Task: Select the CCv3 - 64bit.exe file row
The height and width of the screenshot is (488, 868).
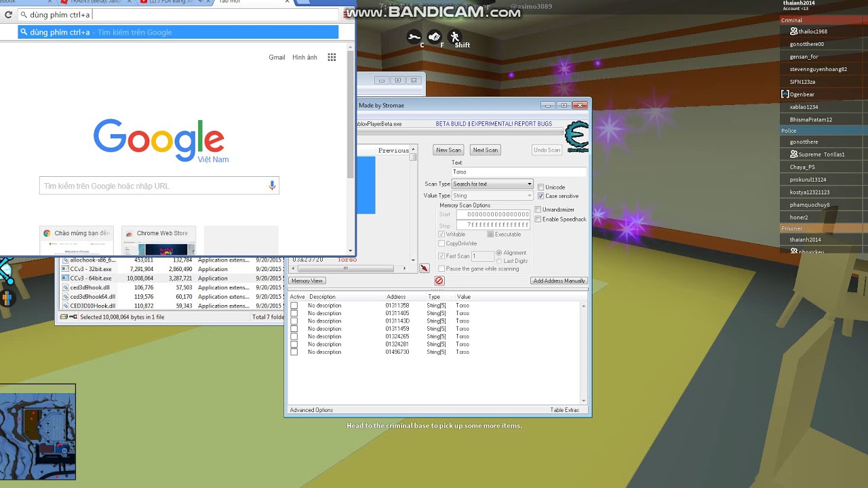Action: pos(172,278)
